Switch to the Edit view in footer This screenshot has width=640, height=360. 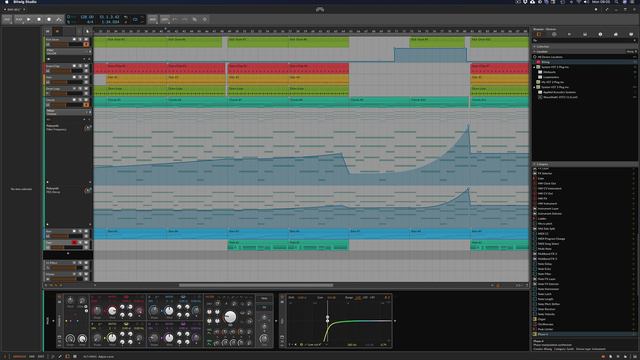coord(41,356)
